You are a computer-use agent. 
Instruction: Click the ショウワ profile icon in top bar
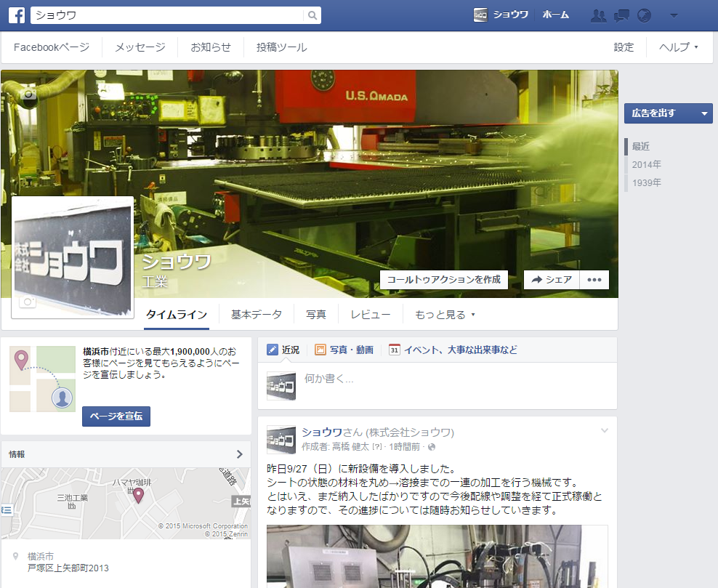click(x=480, y=15)
